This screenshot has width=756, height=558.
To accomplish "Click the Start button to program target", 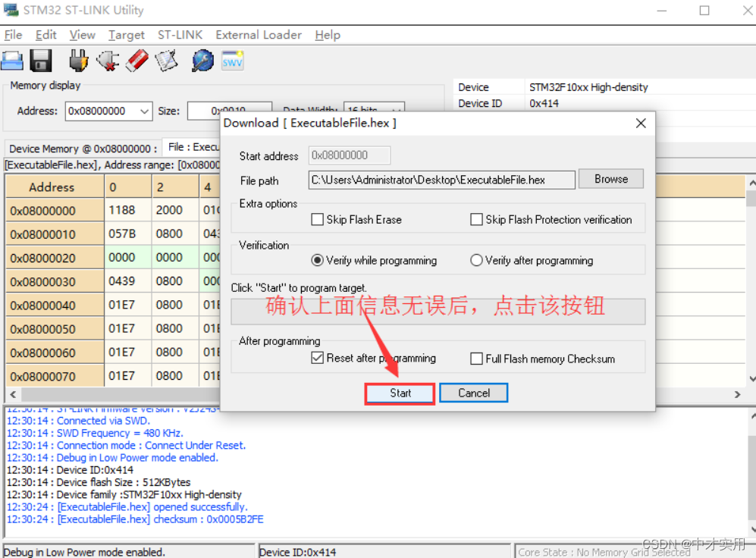I will click(x=400, y=393).
